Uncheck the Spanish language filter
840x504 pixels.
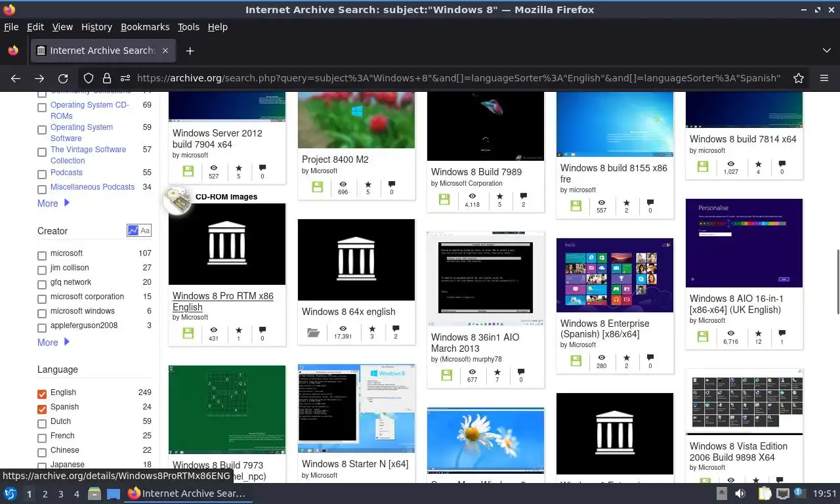coord(42,409)
